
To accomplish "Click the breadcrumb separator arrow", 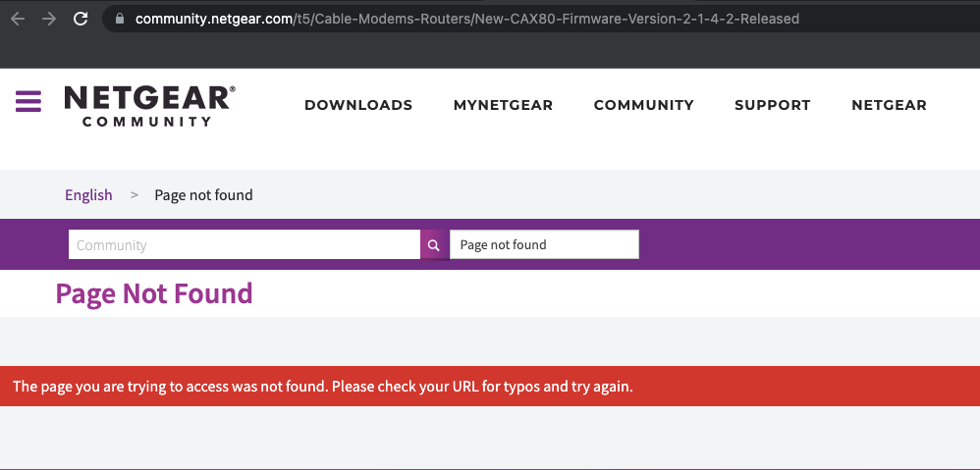I will pyautogui.click(x=134, y=194).
